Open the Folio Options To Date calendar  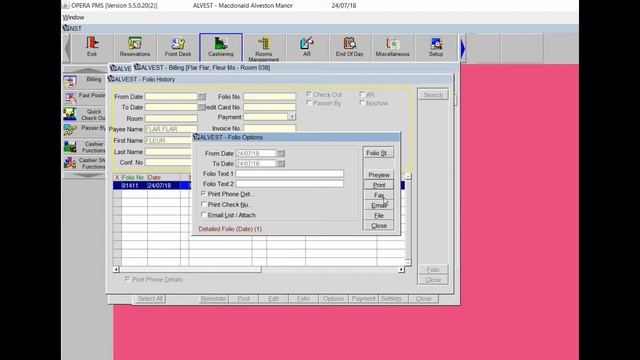(281, 163)
